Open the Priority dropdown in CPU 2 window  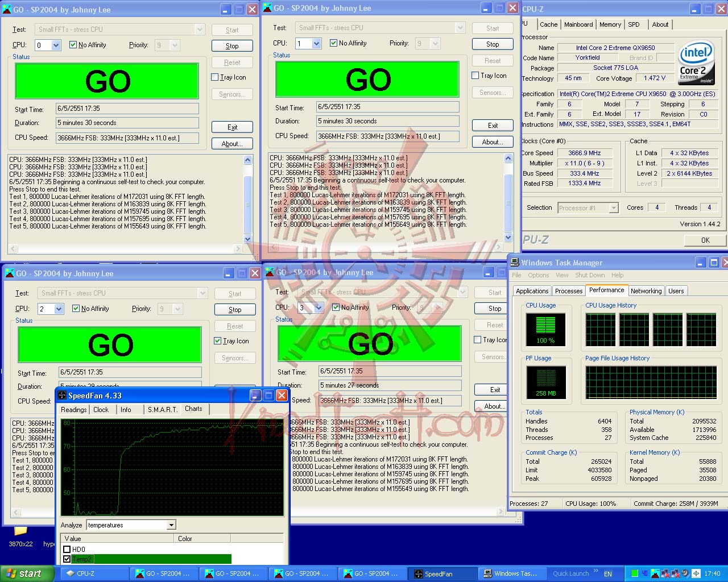[x=178, y=309]
